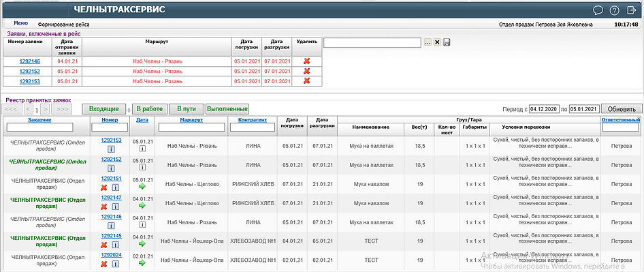This screenshot has height=272, width=644.
Task: Save the trip with floppy disk icon
Action: (x=447, y=42)
